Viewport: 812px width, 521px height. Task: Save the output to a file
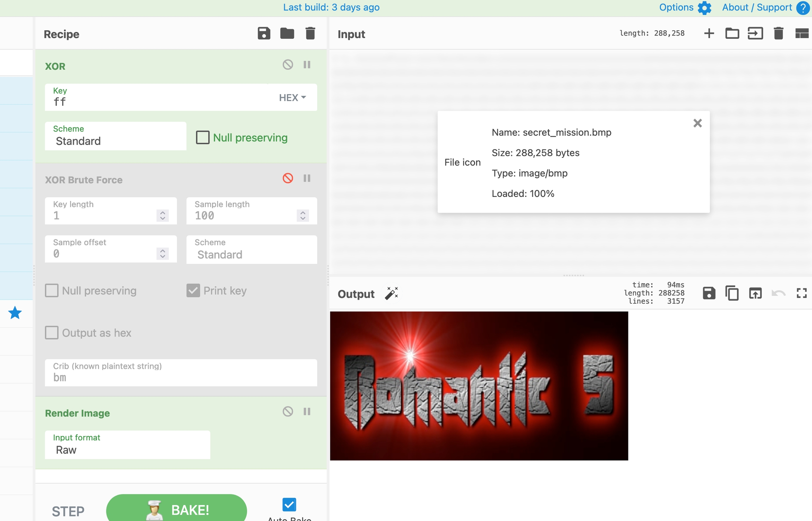tap(709, 293)
